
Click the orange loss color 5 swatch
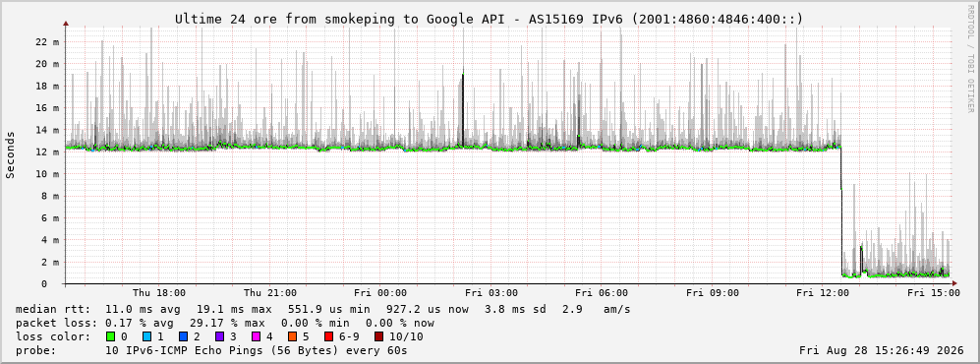292,336
